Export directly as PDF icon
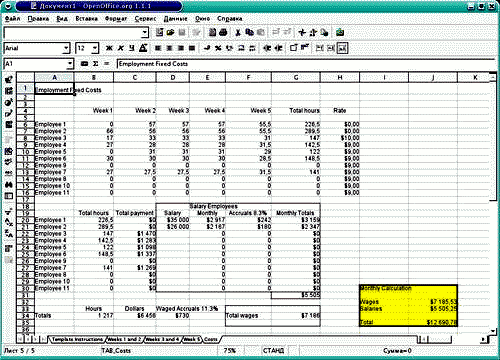 (212, 32)
